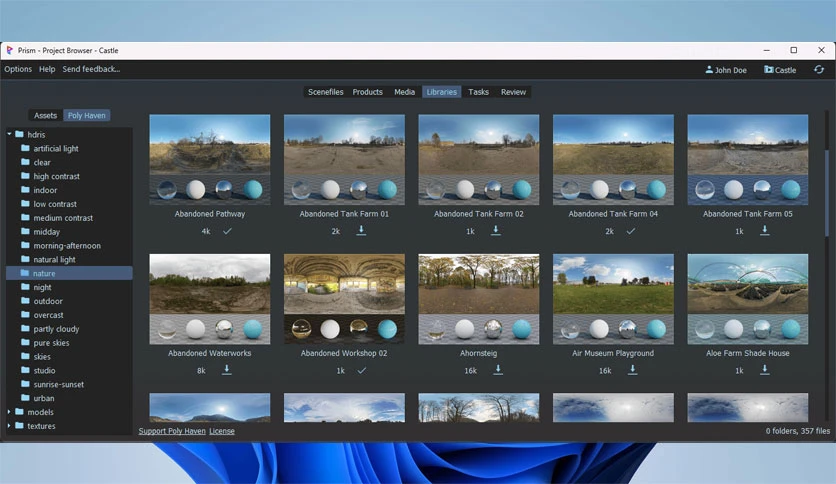Download Air Museum Playground HDRI
The width and height of the screenshot is (836, 484).
point(632,369)
